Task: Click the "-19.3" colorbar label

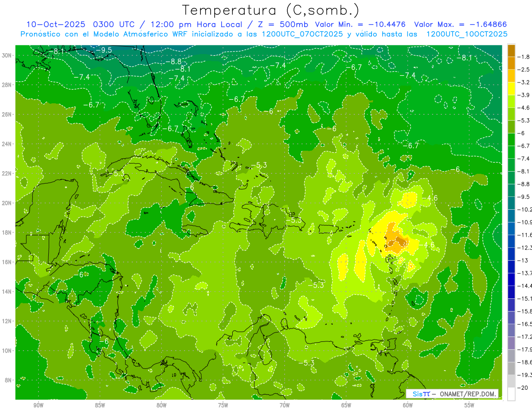Action: [x=525, y=375]
